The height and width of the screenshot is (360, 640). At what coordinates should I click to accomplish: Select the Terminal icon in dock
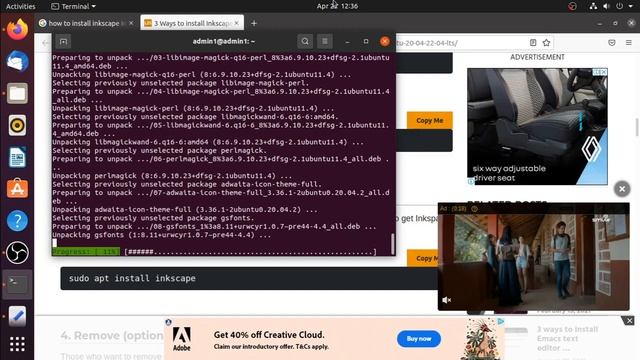17,284
